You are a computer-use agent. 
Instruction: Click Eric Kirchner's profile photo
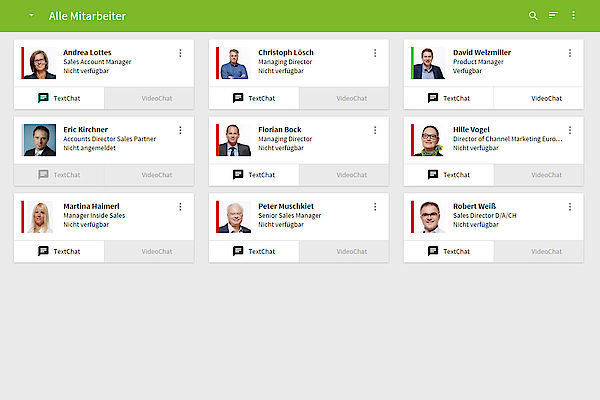pos(40,139)
